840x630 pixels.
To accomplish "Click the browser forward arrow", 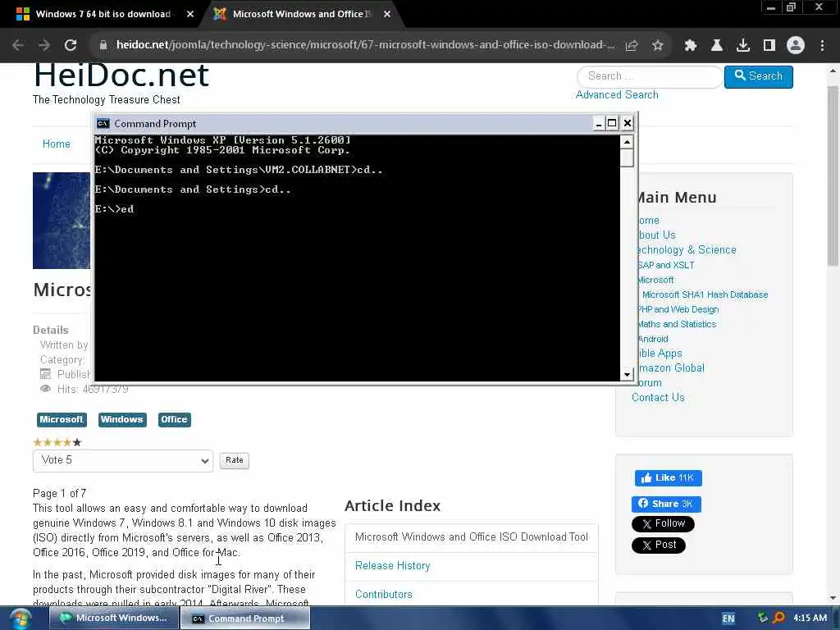I will click(44, 46).
